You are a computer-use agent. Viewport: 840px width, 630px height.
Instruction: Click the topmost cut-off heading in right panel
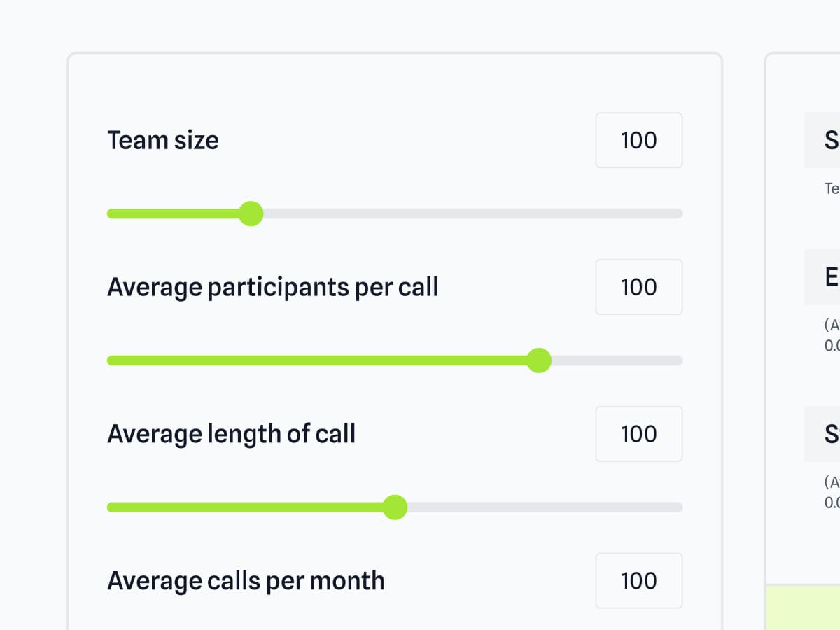(x=832, y=140)
